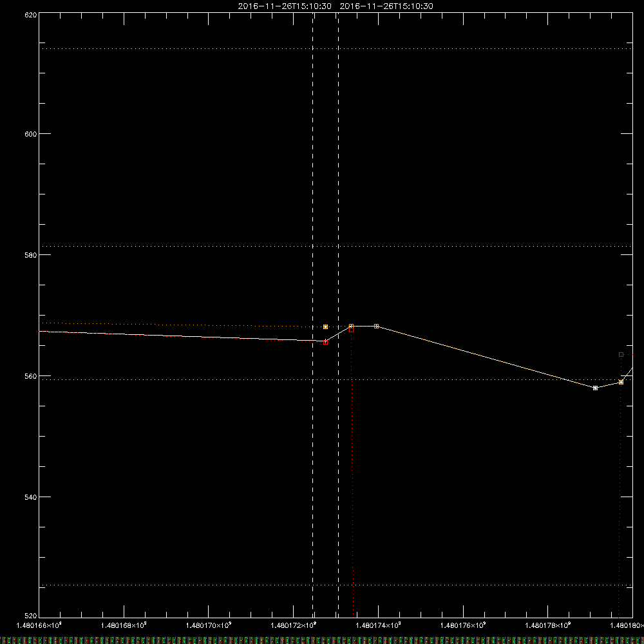Click the 560 y-axis label
This screenshot has width=644, height=644.
tap(31, 376)
